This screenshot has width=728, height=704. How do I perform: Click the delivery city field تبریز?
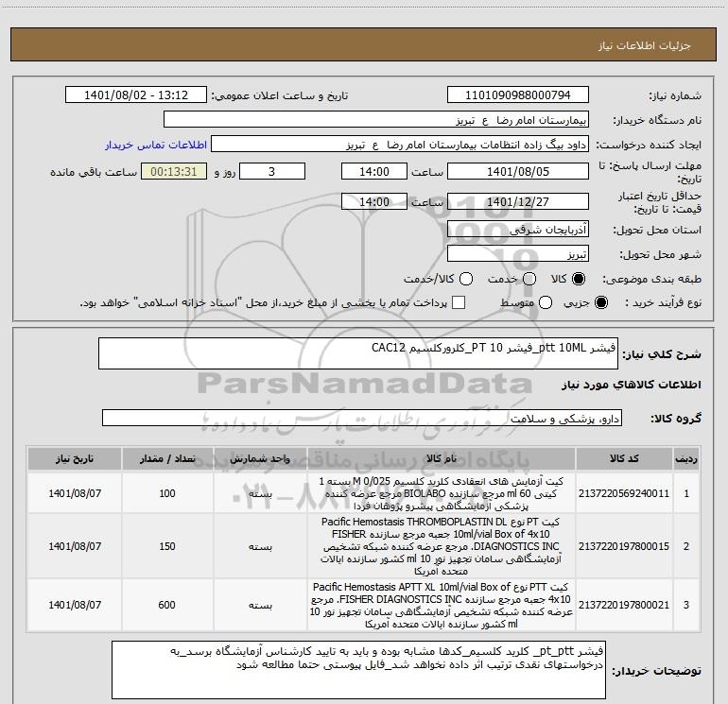(518, 254)
